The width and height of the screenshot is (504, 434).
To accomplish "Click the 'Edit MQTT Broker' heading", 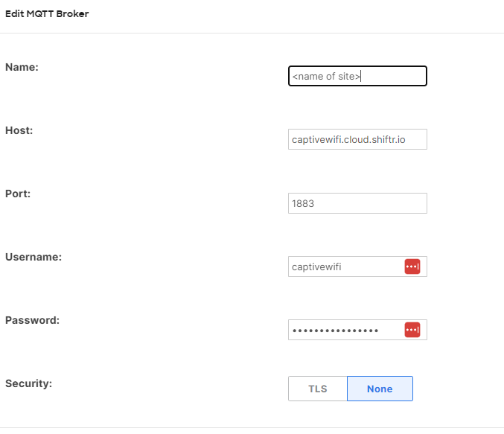I will pos(47,14).
